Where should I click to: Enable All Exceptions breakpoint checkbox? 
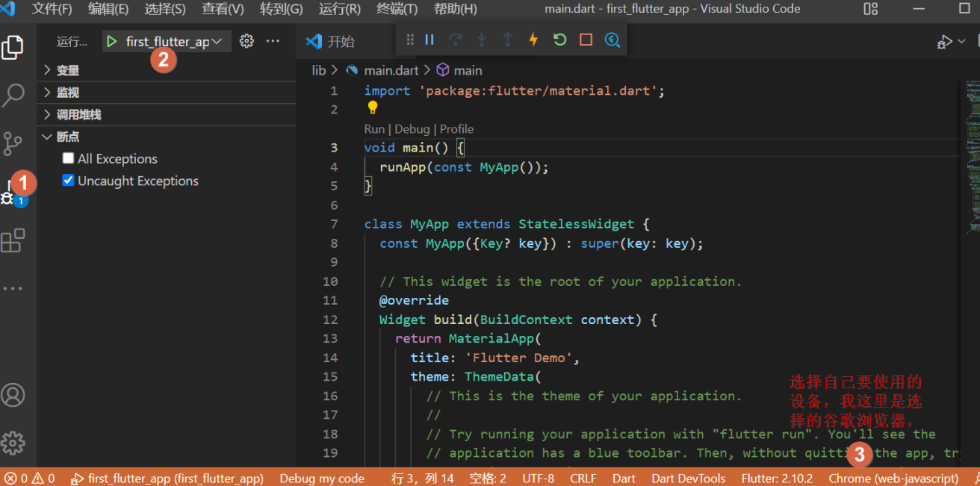[69, 158]
